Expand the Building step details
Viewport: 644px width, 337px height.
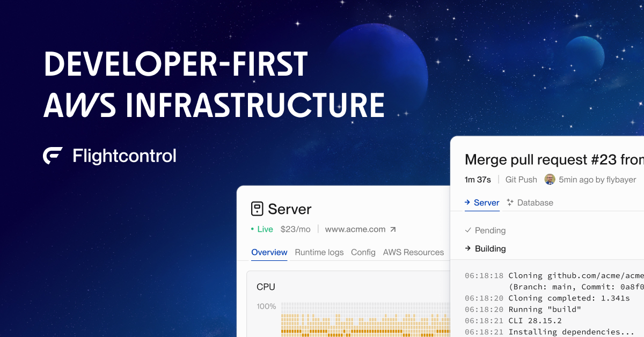(491, 248)
